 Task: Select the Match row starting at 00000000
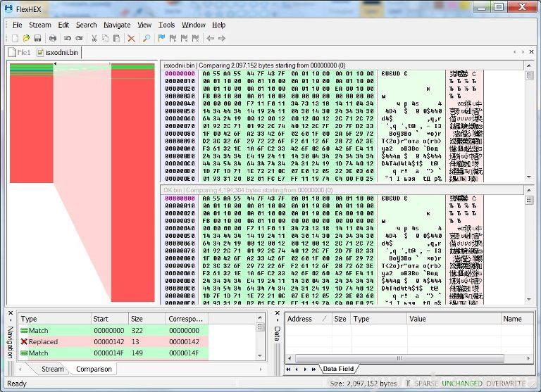(113, 330)
